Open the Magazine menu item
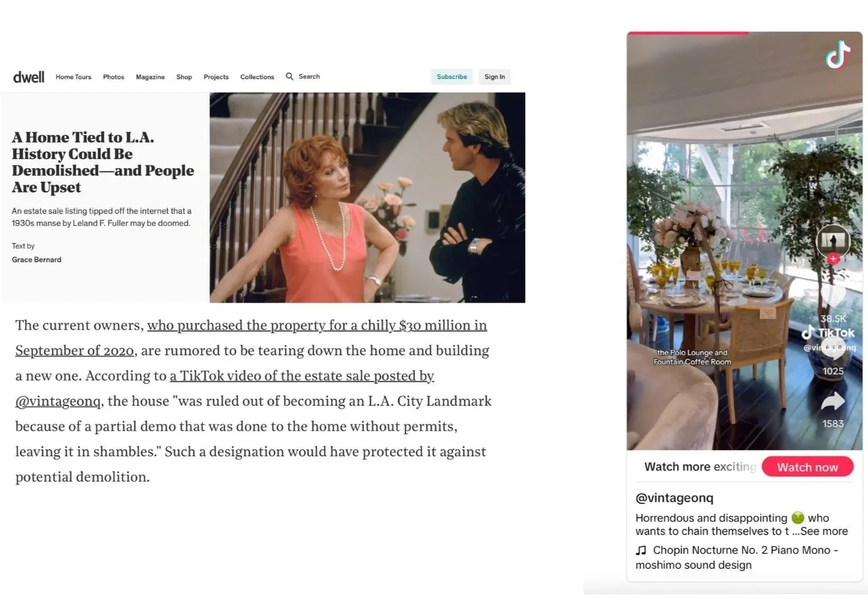Image resolution: width=868 pixels, height=613 pixels. pyautogui.click(x=150, y=77)
